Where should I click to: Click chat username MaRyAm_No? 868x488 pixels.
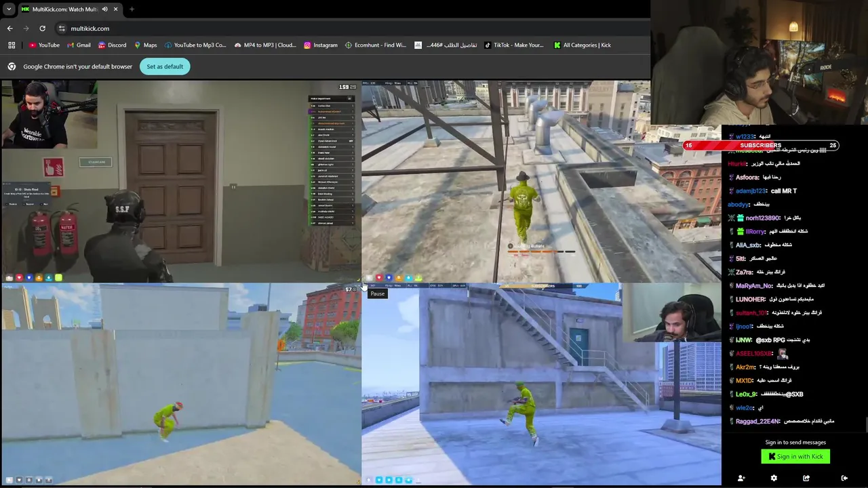click(754, 286)
